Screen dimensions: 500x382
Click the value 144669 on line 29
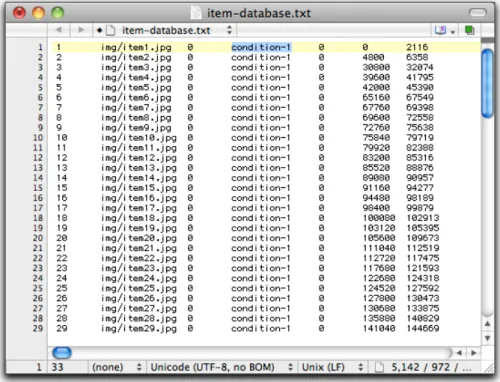point(423,328)
